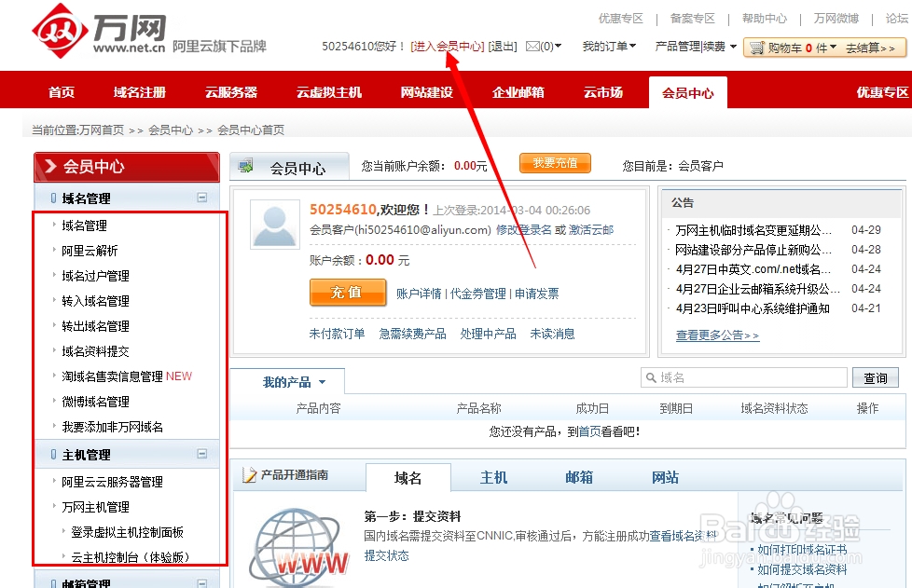Open 云服务器 in navigation bar
This screenshot has height=588, width=912.
tap(231, 92)
